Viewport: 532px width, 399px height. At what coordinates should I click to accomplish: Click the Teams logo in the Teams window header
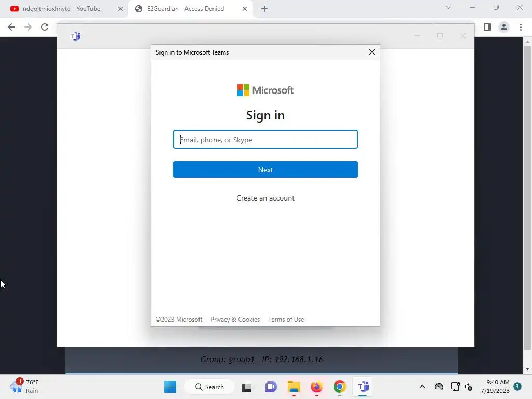75,36
